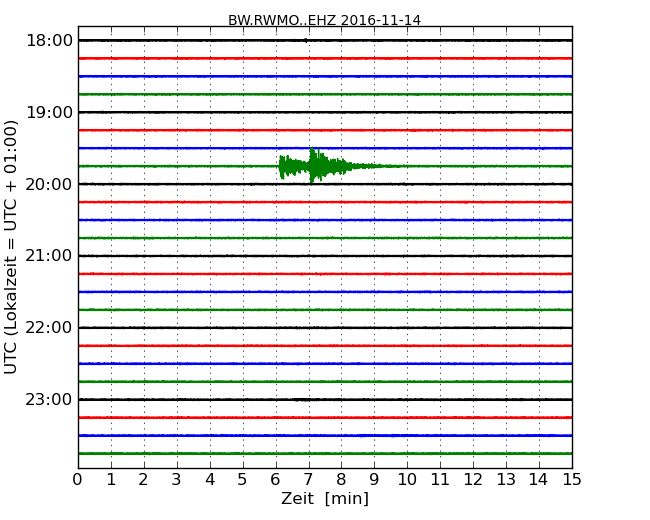Click the x-axis tick label 12
Image resolution: width=650 pixels, height=520 pixels.
coord(473,480)
